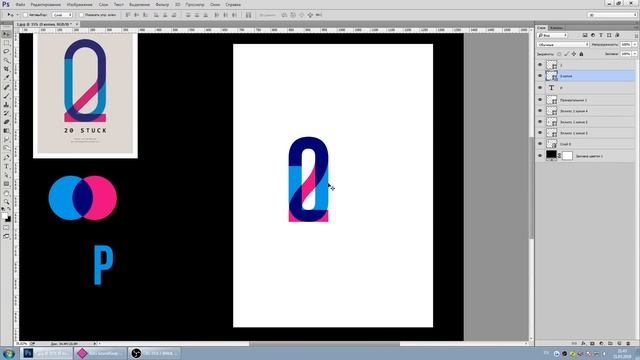Hide the P text layer
The image size is (640, 360).
click(x=540, y=88)
